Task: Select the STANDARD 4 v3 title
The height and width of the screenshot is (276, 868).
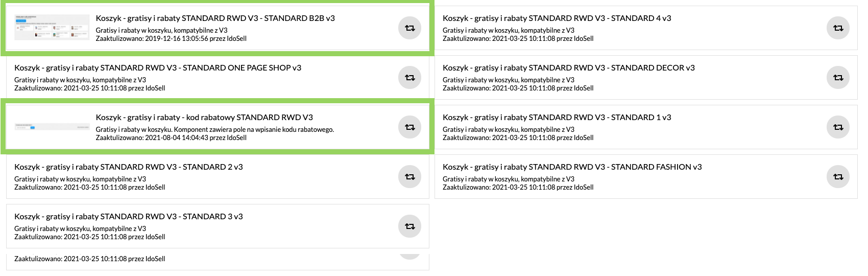Action: pyautogui.click(x=557, y=18)
